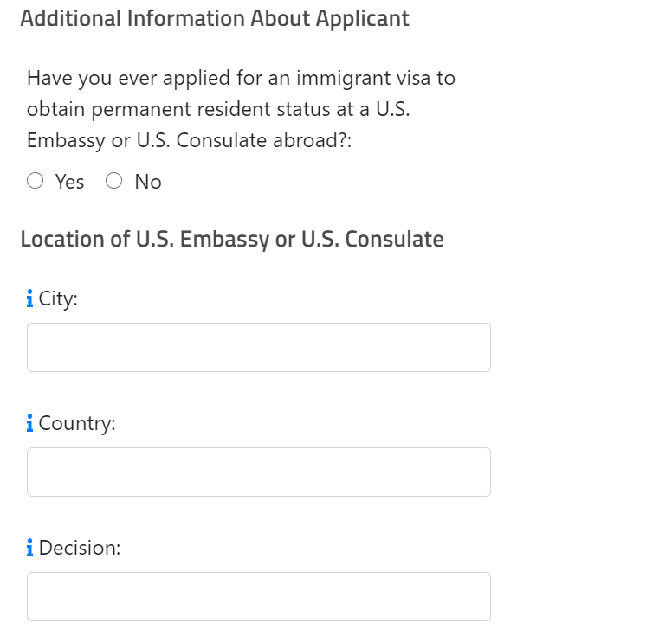Click the "No" label text
Viewport: 672px width, 636px height.
click(x=148, y=182)
